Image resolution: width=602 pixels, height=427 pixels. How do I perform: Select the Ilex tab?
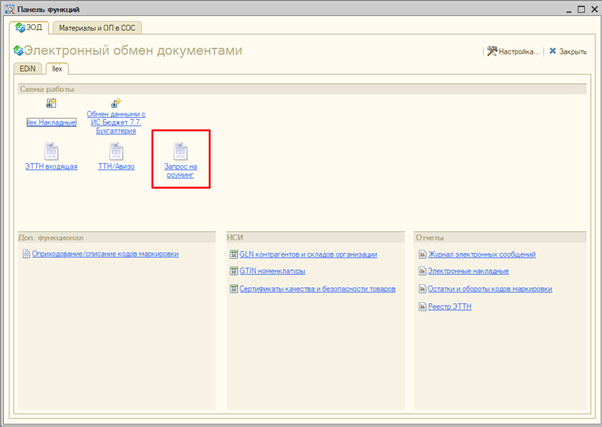(57, 70)
